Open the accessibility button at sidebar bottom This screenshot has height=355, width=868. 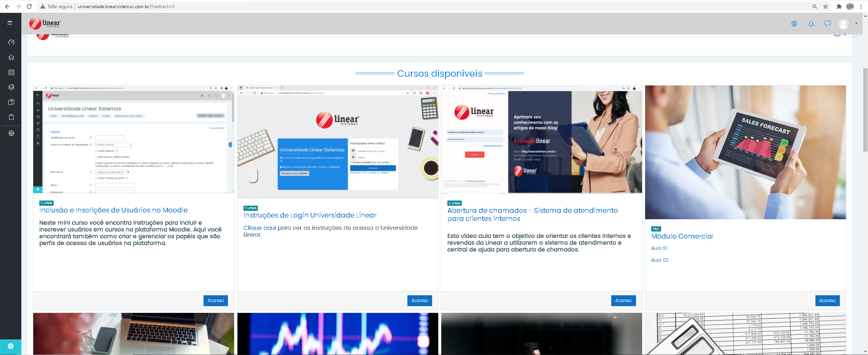click(11, 347)
